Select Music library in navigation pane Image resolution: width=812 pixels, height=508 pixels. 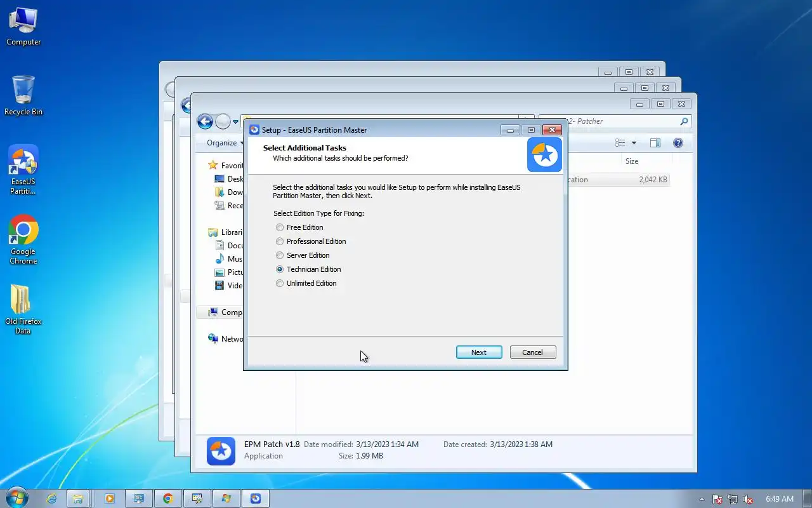[229, 259]
